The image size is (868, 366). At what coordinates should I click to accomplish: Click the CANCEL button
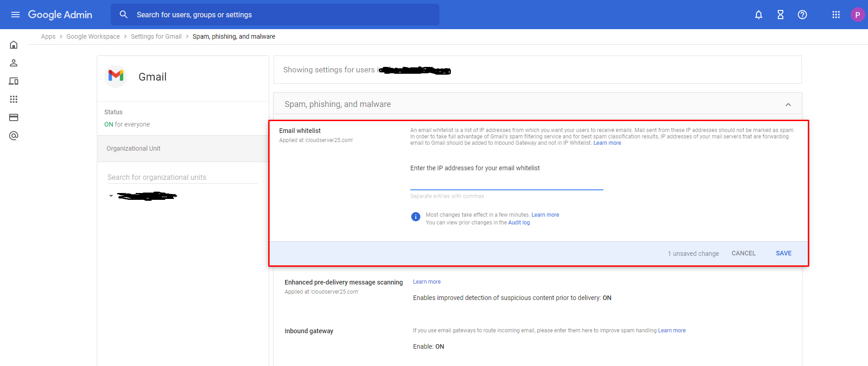744,253
